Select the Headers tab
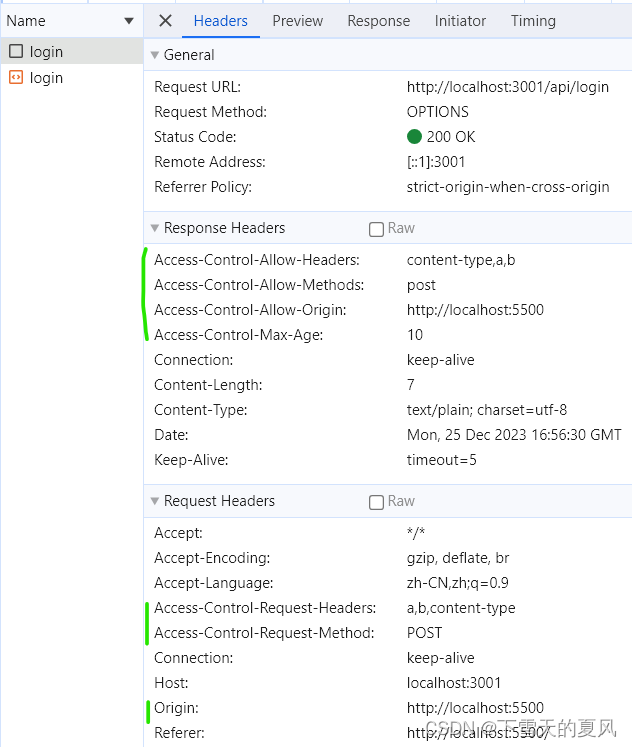 (x=221, y=21)
